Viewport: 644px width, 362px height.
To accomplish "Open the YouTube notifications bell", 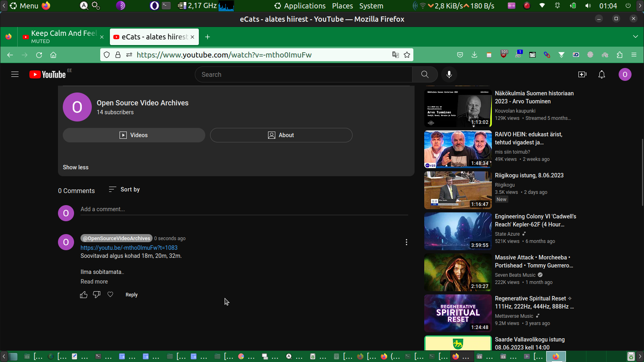I will (x=602, y=74).
